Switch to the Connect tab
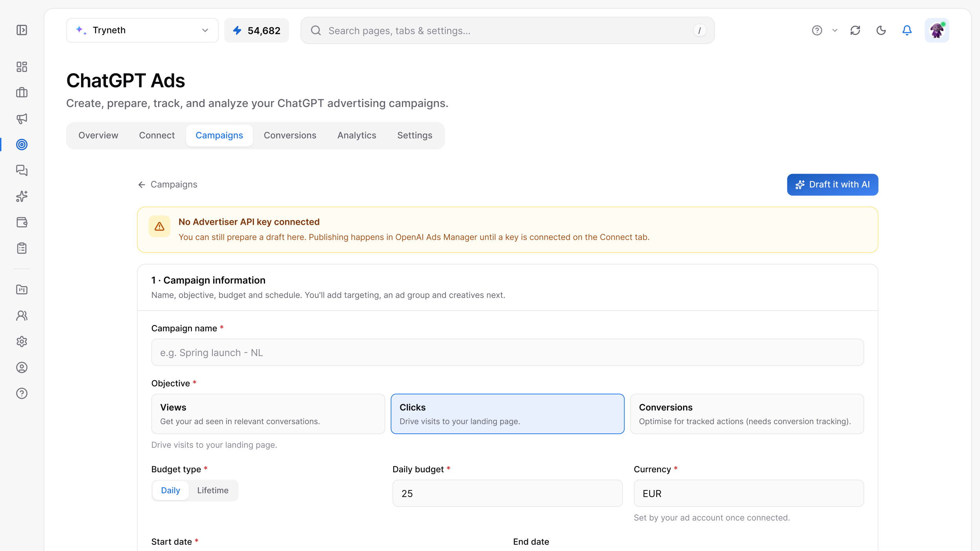The image size is (980, 551). 157,135
